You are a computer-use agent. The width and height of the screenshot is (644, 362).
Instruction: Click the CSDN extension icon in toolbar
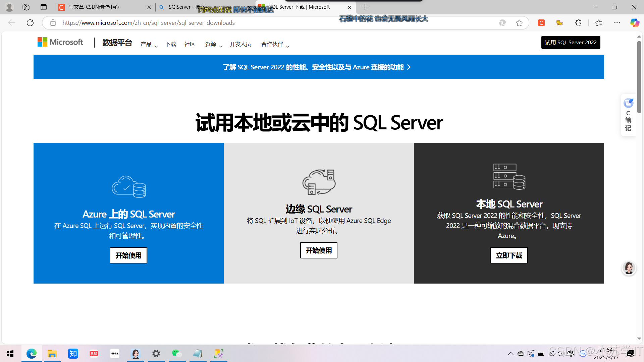pos(541,23)
